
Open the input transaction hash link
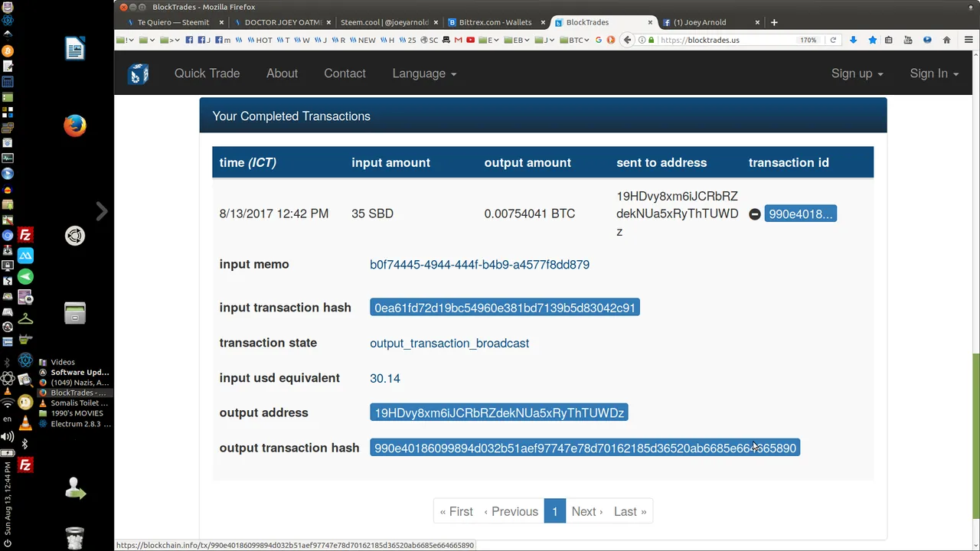click(505, 308)
